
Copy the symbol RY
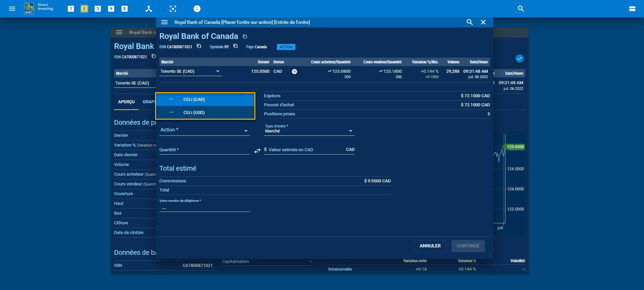pos(236,46)
